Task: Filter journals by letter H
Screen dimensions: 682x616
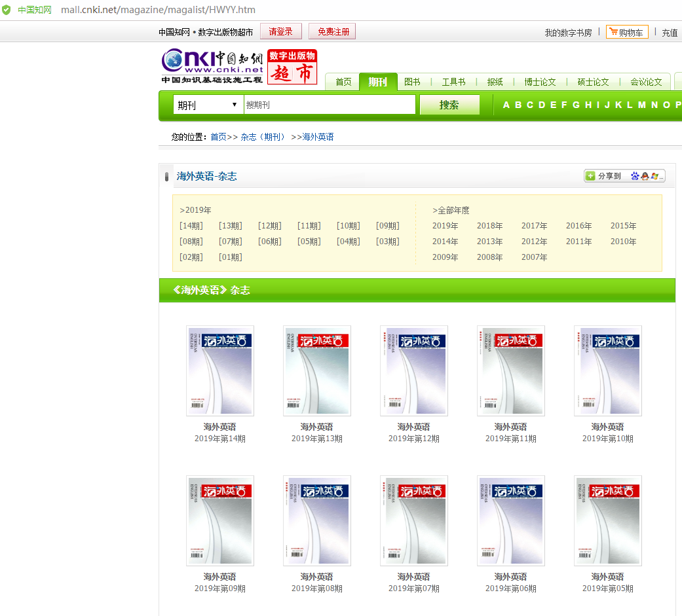Action: tap(588, 105)
